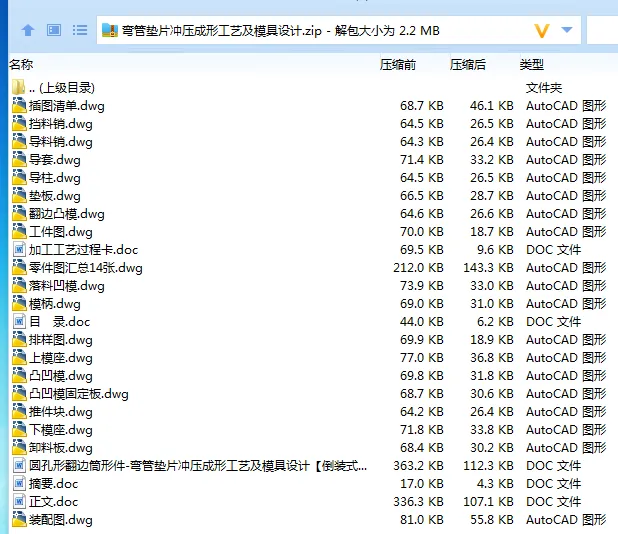Click the 112.3 KB compressed size

point(488,465)
